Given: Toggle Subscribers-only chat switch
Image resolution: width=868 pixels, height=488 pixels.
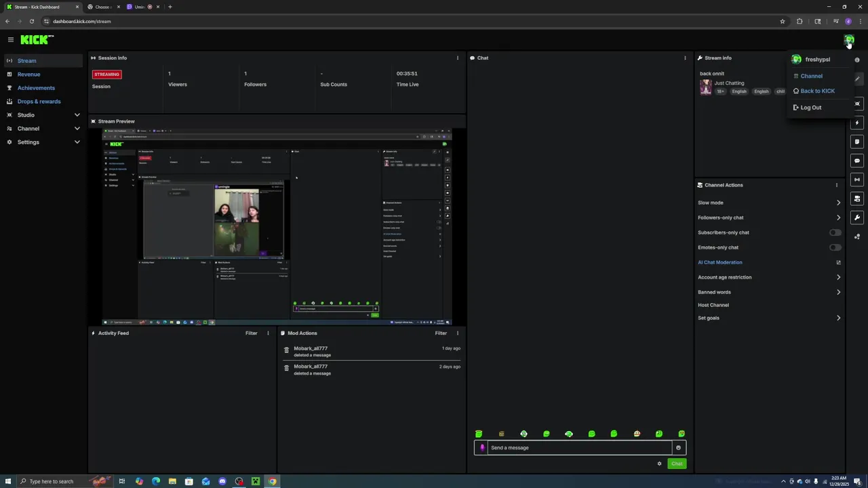Looking at the screenshot, I should click(835, 232).
